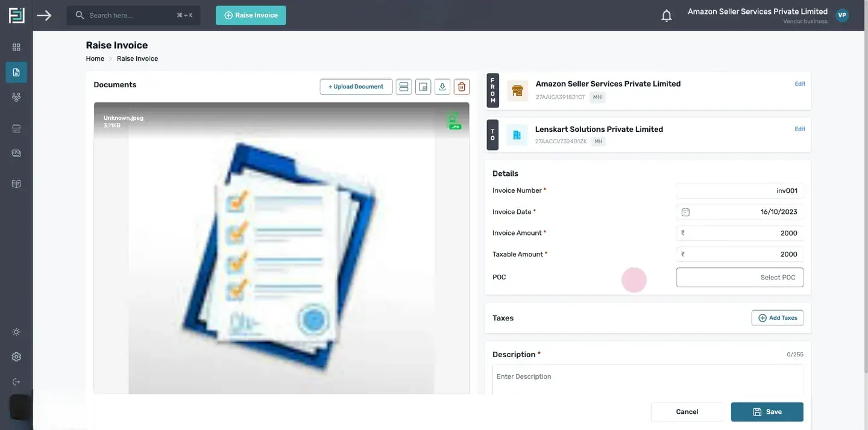Edit the FROM company Amazon Seller Services
Image resolution: width=868 pixels, height=430 pixels.
point(800,84)
